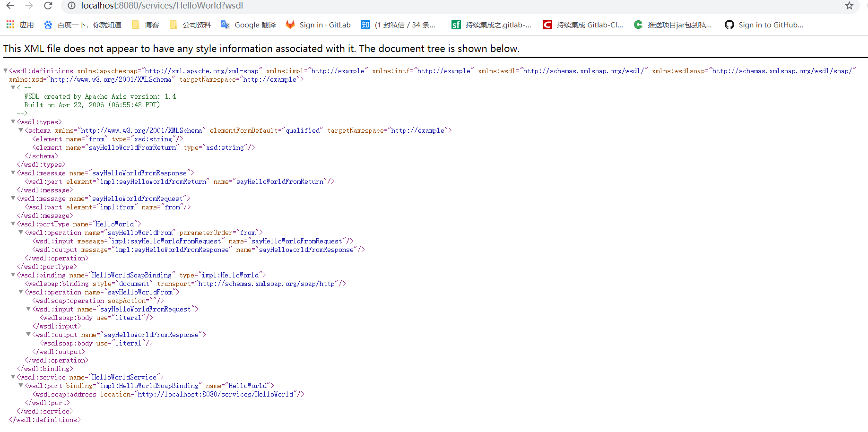
Task: Click the wsdlsoap:operation soapAction line
Action: (98, 301)
